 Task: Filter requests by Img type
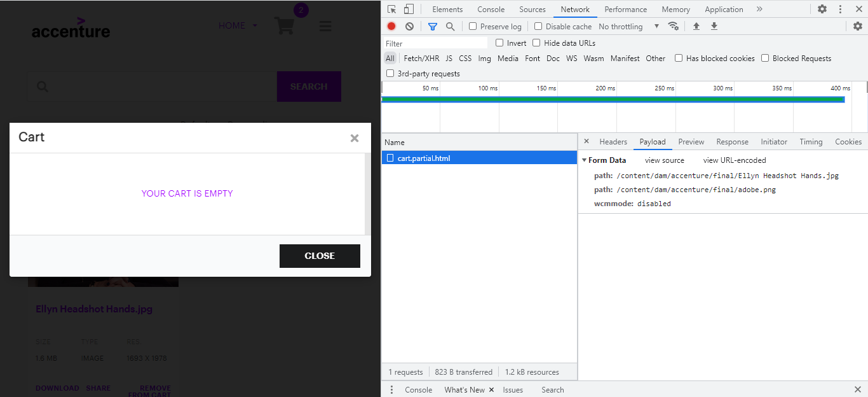[x=485, y=58]
